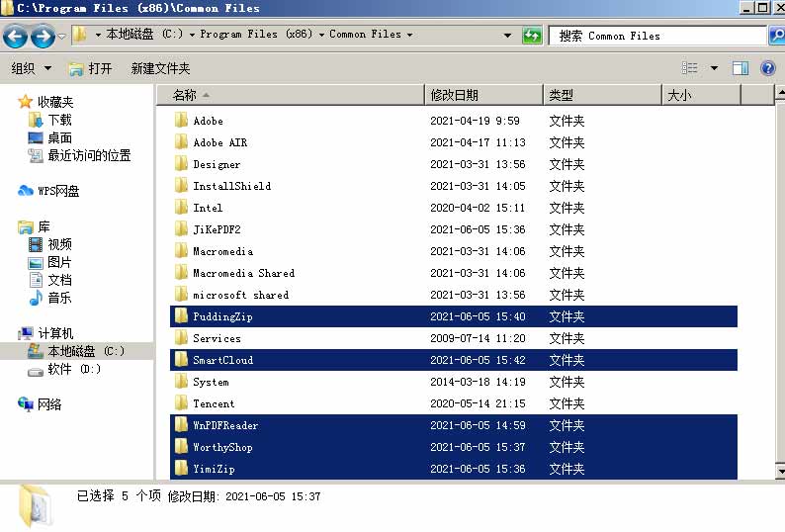Select the InstallShield folder icon
785x532 pixels.
181,186
